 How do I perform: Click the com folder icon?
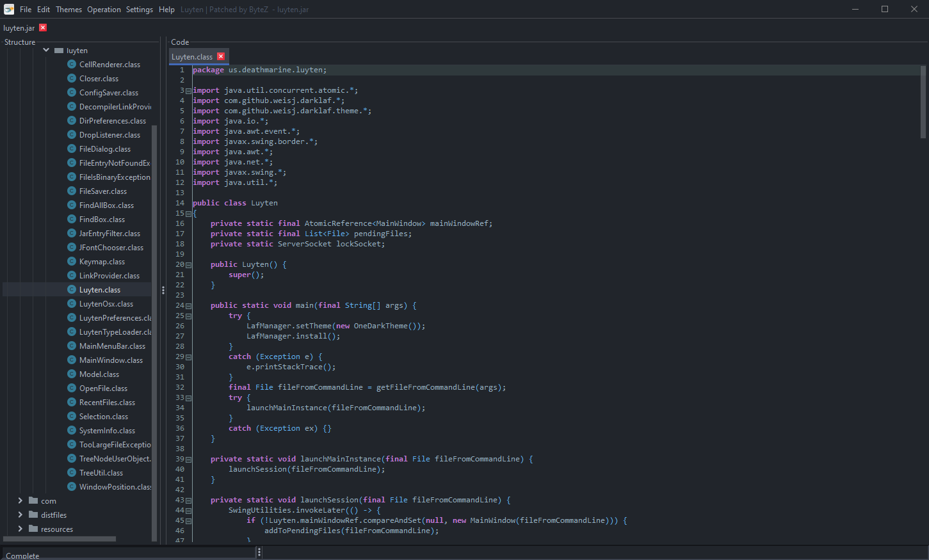click(33, 500)
